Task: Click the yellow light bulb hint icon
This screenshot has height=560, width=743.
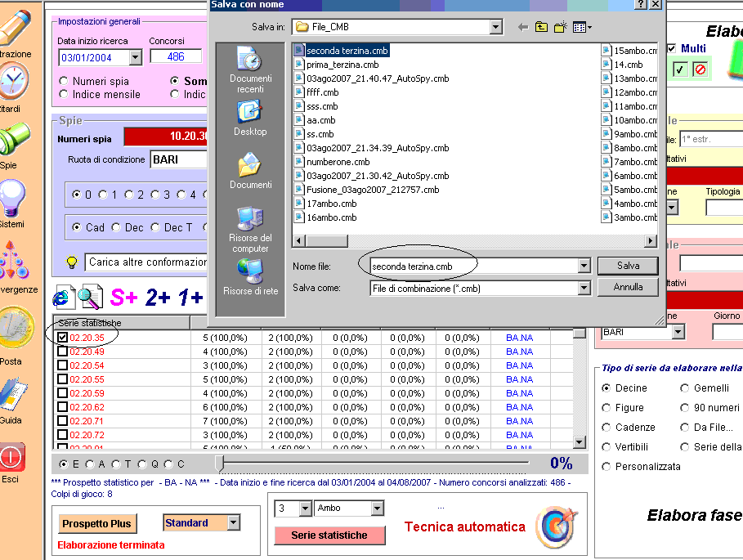Action: tap(72, 262)
